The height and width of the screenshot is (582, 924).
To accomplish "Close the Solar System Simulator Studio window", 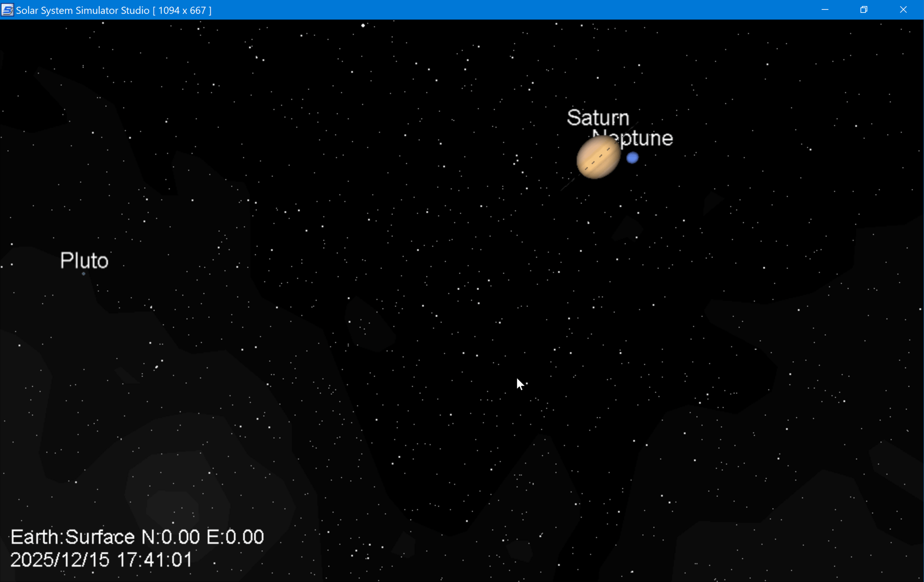I will [x=903, y=9].
